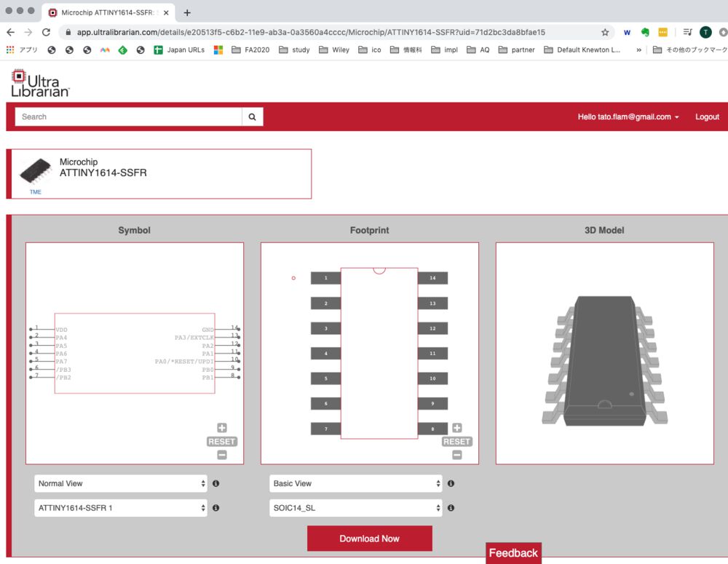The width and height of the screenshot is (728, 564).
Task: Click into the Search field
Action: click(129, 116)
